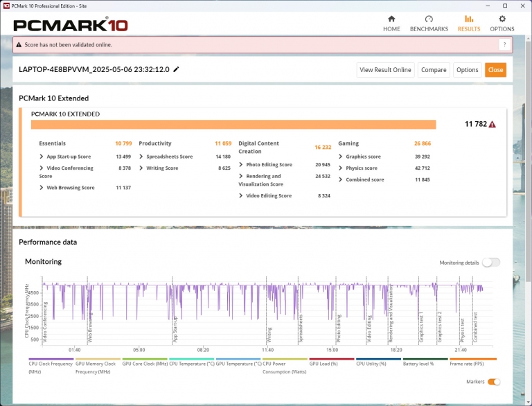The width and height of the screenshot is (532, 406).
Task: Click the orange PCMark 10 Extended score bar
Action: point(233,125)
